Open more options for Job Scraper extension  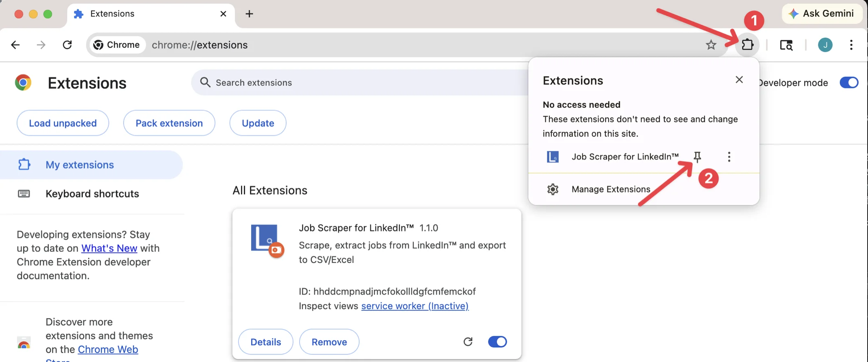[x=729, y=157]
